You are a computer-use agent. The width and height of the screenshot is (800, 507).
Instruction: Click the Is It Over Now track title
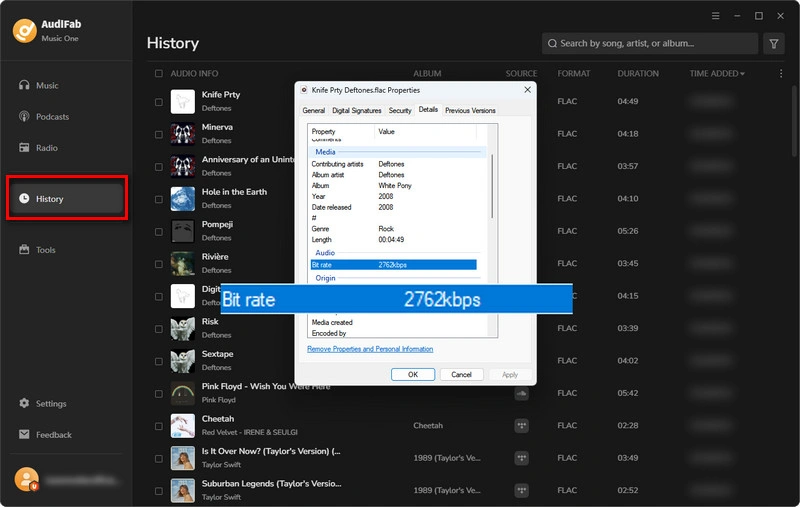(271, 451)
